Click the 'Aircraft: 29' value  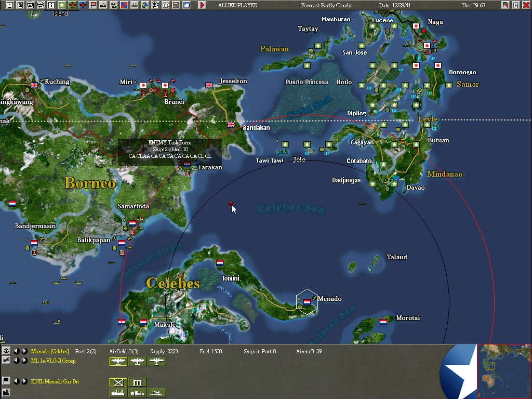(x=309, y=351)
